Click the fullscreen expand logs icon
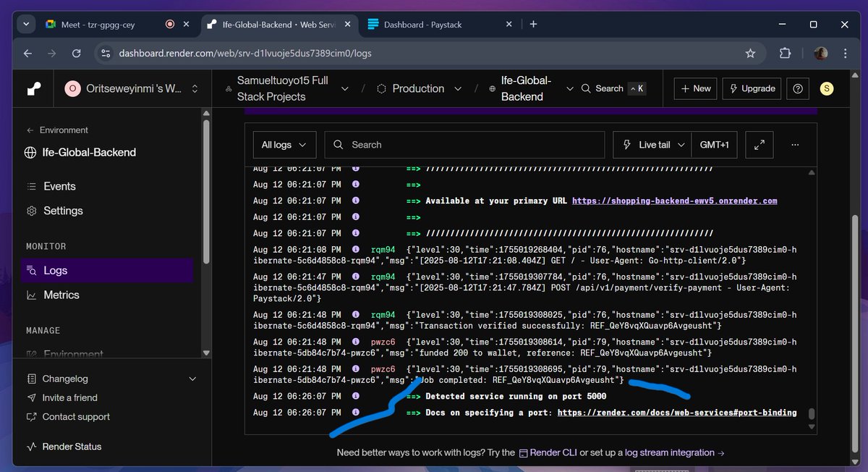 (x=759, y=145)
